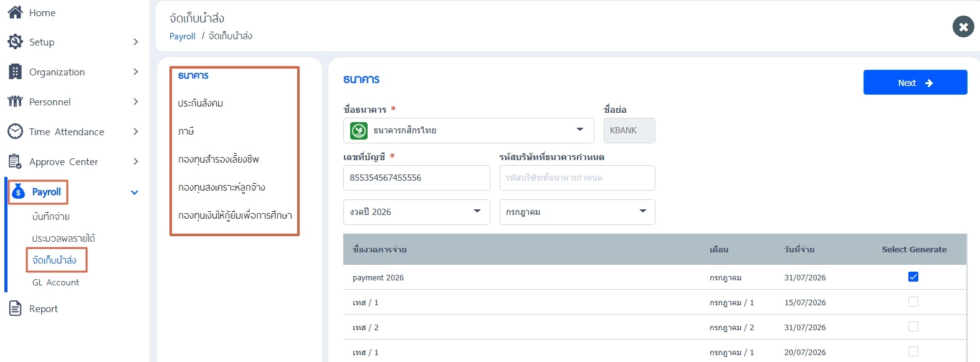Click the Time Attendance clock icon
This screenshot has width=980, height=362.
click(15, 131)
